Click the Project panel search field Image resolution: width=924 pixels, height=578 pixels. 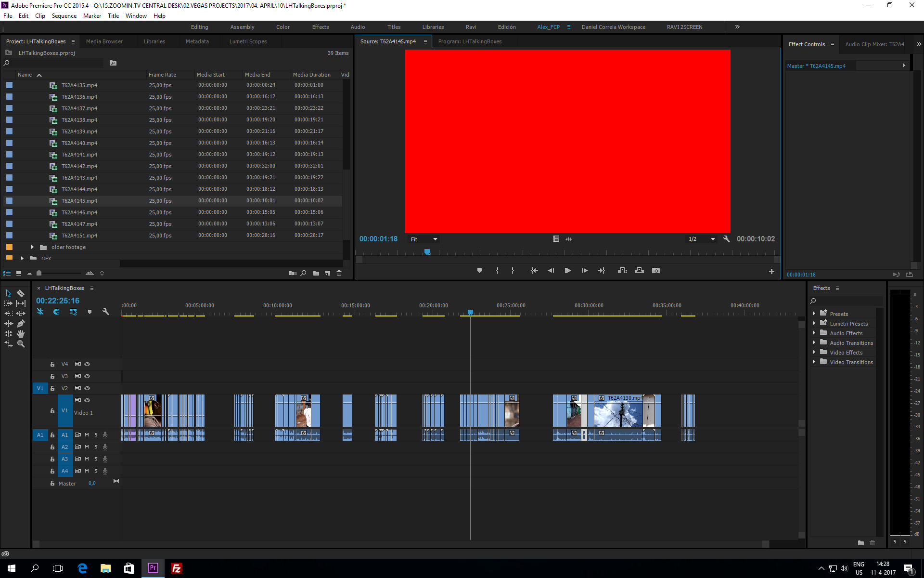[53, 63]
